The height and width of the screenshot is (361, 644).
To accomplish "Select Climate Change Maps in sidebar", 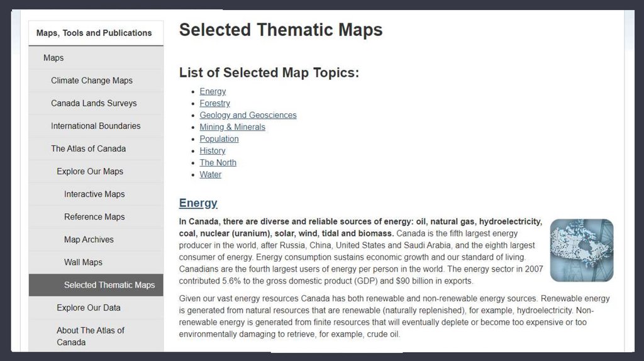I will 92,81.
